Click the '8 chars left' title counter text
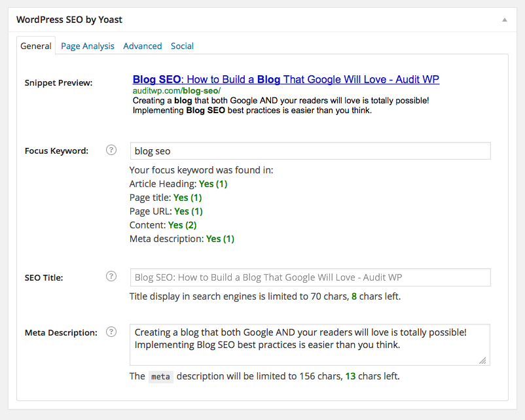525x420 pixels. pyautogui.click(x=376, y=296)
